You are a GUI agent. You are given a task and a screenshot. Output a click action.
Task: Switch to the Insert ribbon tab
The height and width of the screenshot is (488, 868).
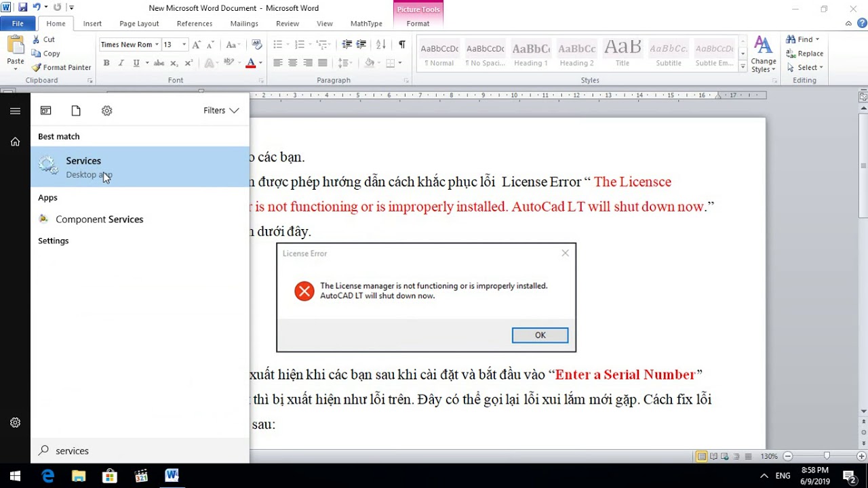92,24
